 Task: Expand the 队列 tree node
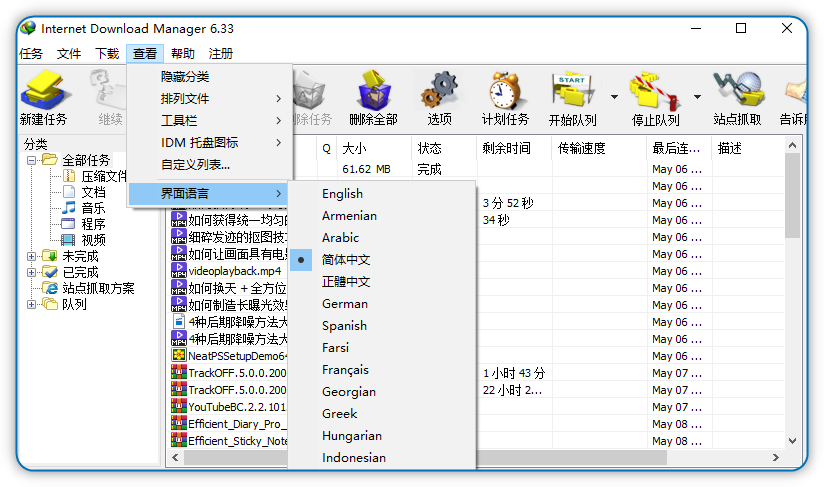[32, 304]
